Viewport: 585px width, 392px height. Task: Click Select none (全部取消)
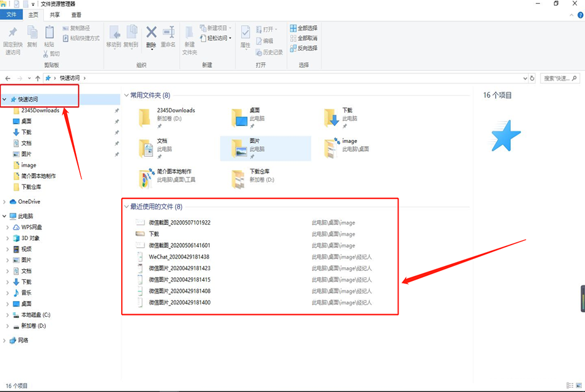coord(304,38)
